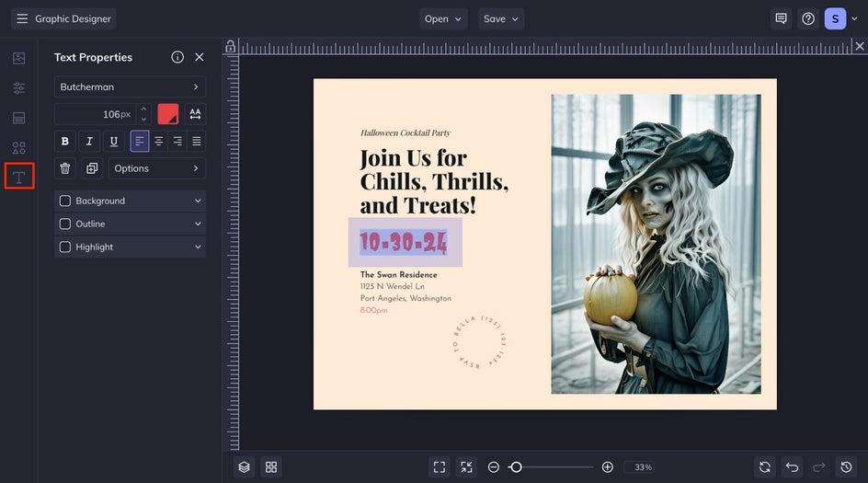
Task: Click the Text Properties info icon
Action: point(177,57)
